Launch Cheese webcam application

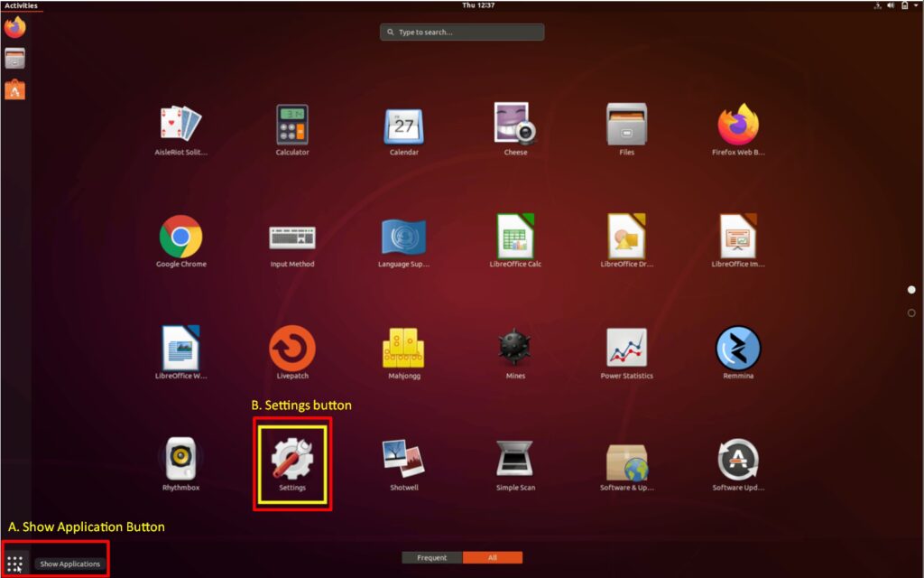(x=515, y=125)
